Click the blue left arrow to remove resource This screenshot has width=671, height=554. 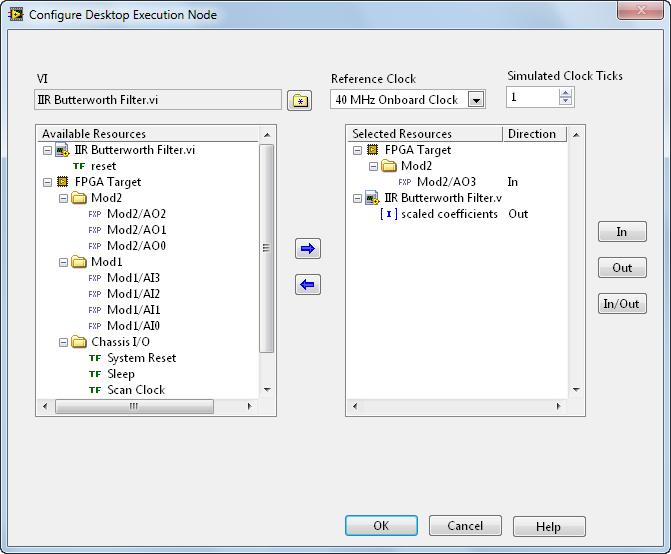tap(308, 286)
